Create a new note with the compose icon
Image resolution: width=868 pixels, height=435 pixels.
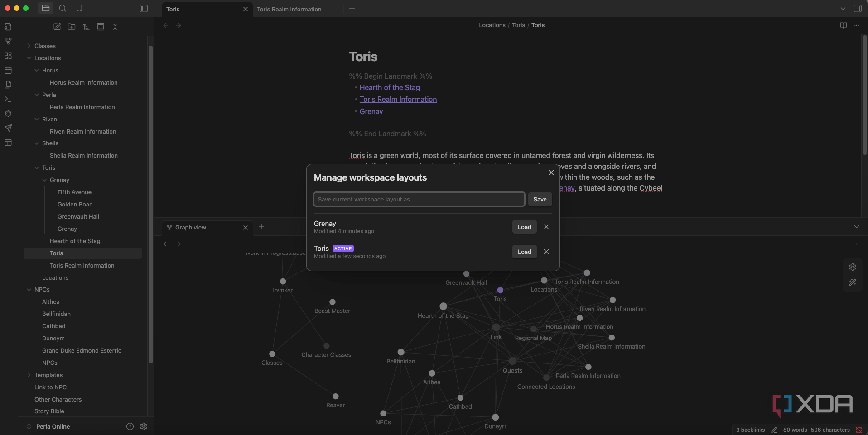[57, 27]
